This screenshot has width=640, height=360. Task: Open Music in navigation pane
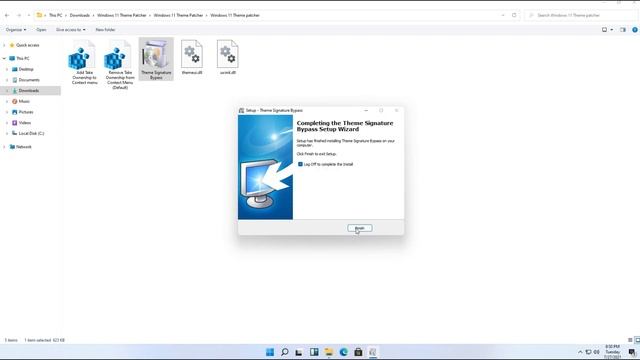[24, 101]
